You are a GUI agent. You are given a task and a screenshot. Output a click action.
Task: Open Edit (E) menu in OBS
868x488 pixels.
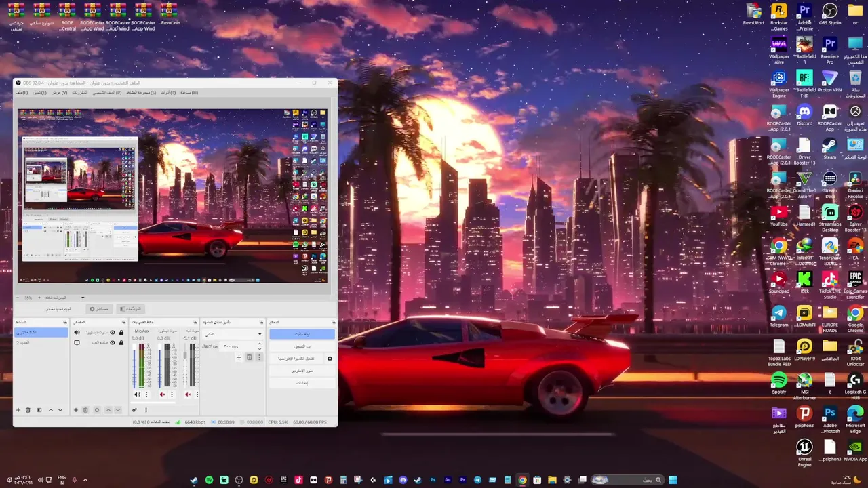(40, 92)
